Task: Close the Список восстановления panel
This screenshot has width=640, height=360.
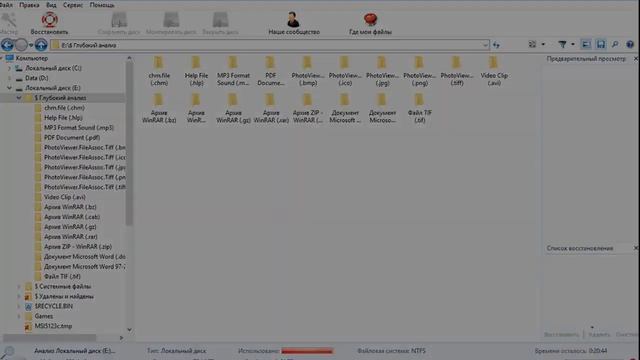Action: (x=636, y=248)
